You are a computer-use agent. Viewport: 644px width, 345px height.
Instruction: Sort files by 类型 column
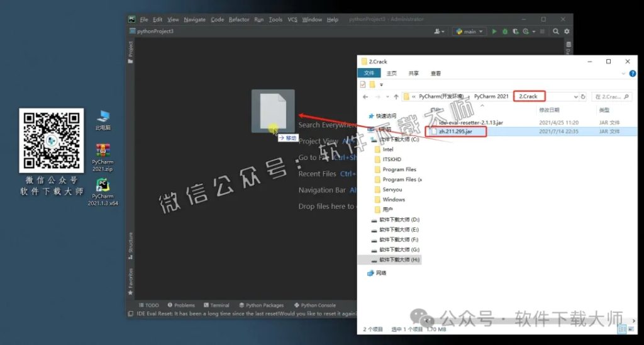pyautogui.click(x=604, y=110)
